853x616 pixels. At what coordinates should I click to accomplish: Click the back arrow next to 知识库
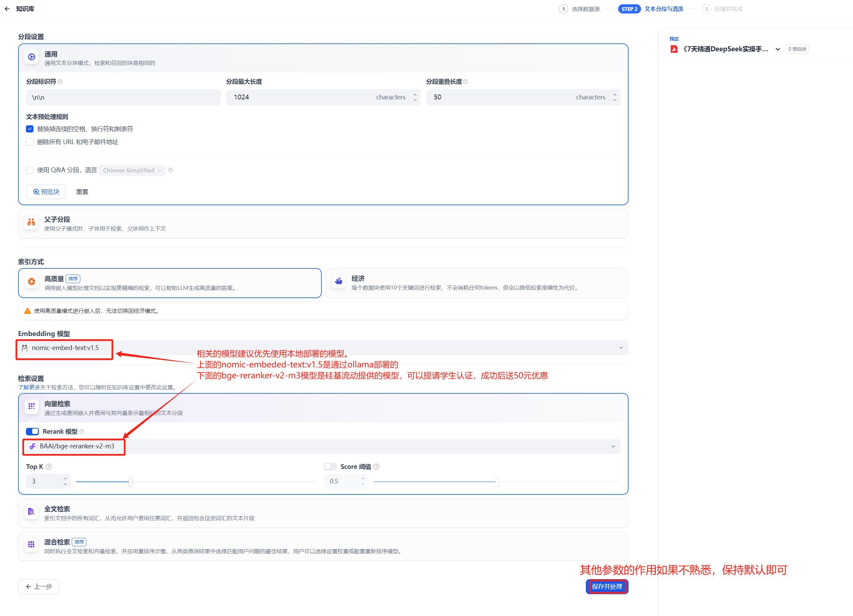pos(7,9)
